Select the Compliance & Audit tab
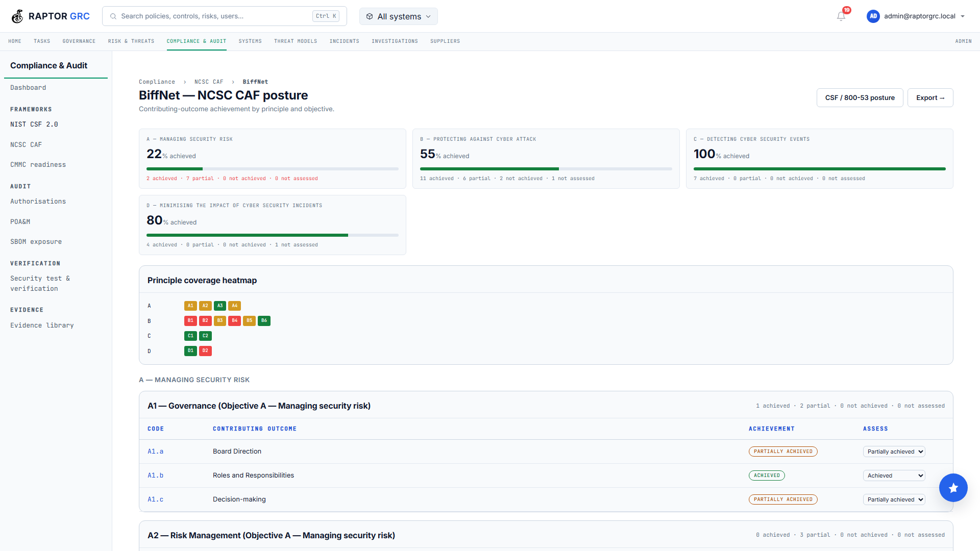Screen dimensions: 980x551 pyautogui.click(x=197, y=41)
